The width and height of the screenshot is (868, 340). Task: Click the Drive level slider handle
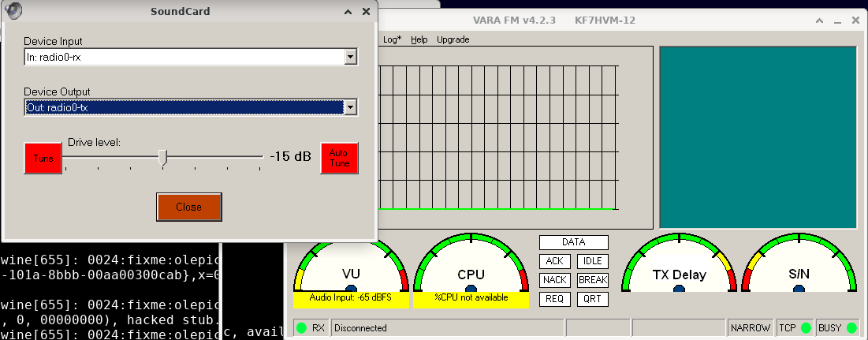pyautogui.click(x=163, y=158)
